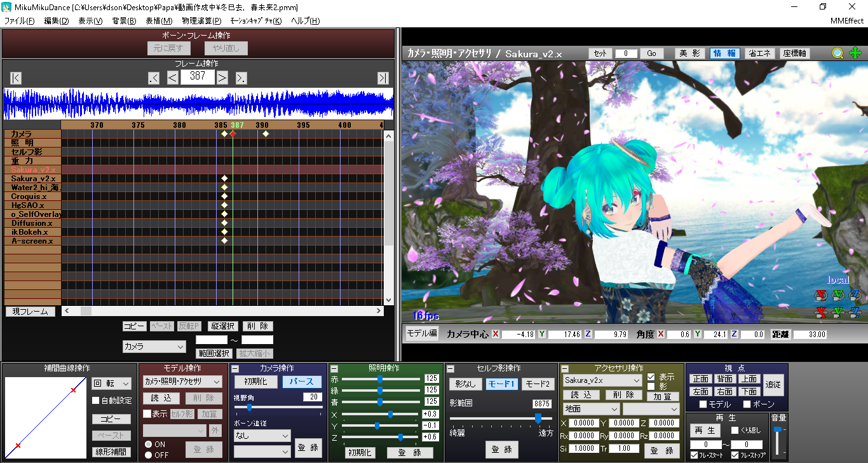Screen dimensions: 868x463
Task: Collapse the アクセサリ操作 panel
Action: 565,369
